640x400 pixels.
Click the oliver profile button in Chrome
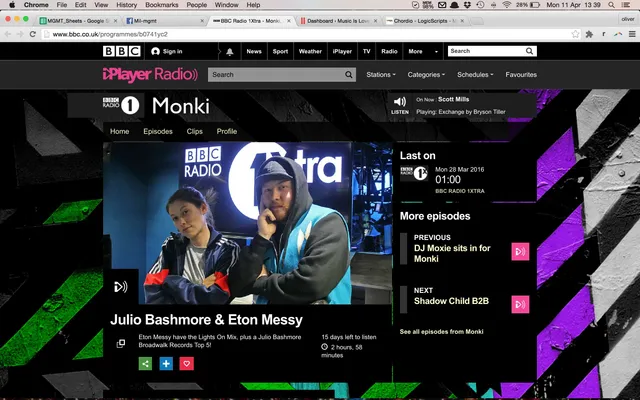pyautogui.click(x=627, y=19)
